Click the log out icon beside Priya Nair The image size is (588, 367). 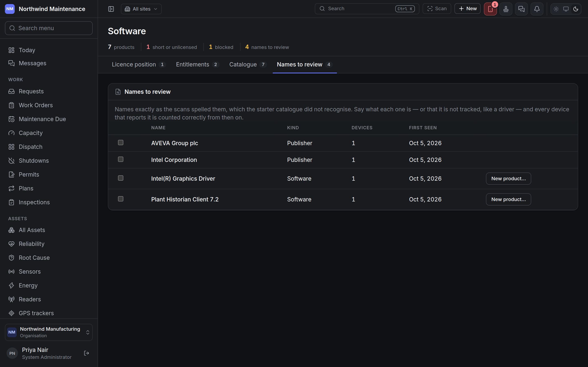pos(87,353)
